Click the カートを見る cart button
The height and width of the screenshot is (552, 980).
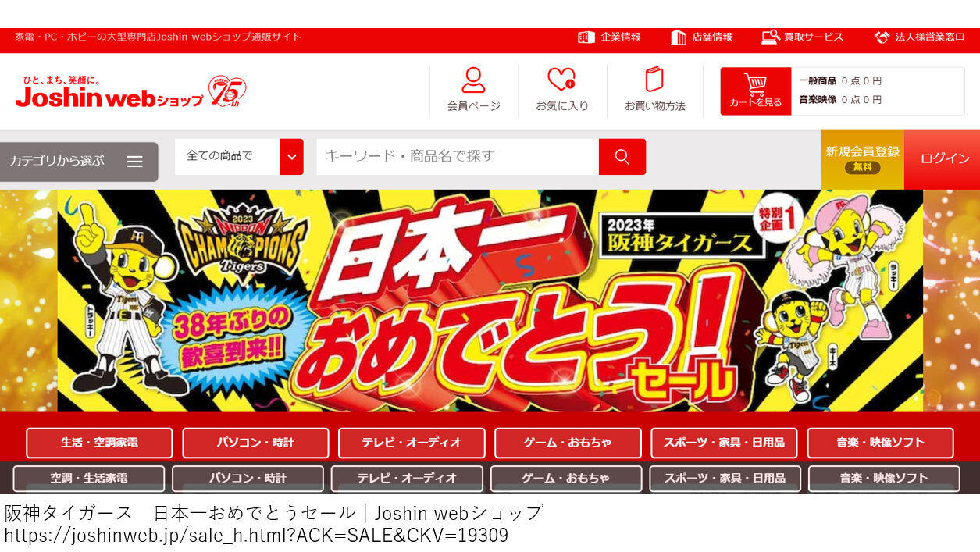755,91
